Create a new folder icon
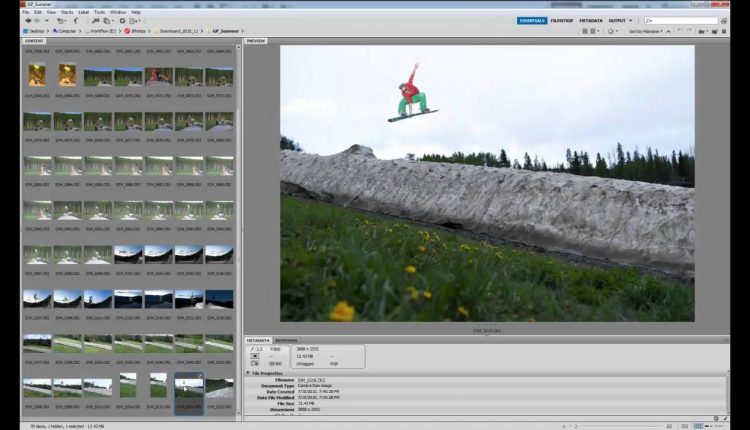This screenshot has height=430, width=750. tap(715, 31)
